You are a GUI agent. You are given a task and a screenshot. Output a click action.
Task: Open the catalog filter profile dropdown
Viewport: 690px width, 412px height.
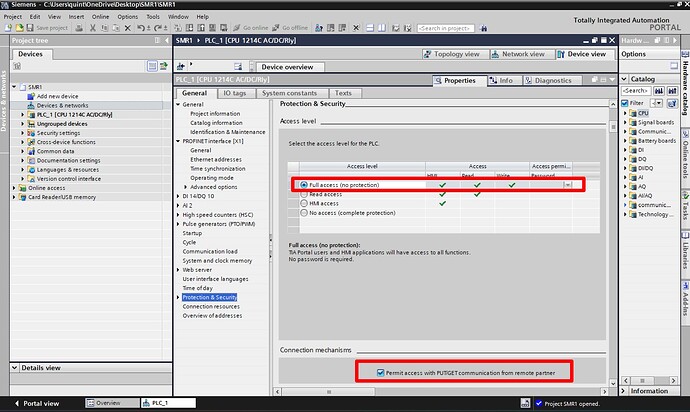point(657,103)
